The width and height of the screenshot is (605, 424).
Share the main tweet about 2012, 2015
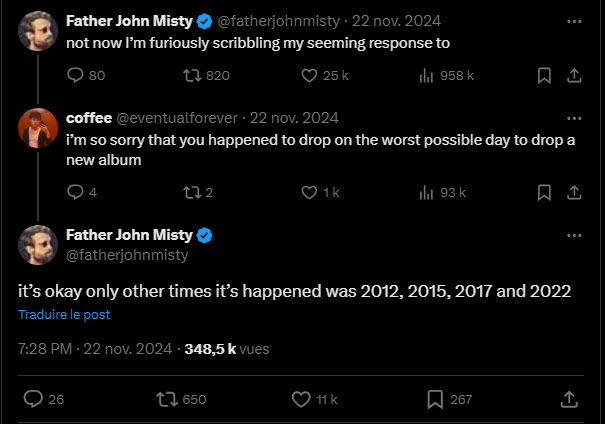tap(569, 399)
